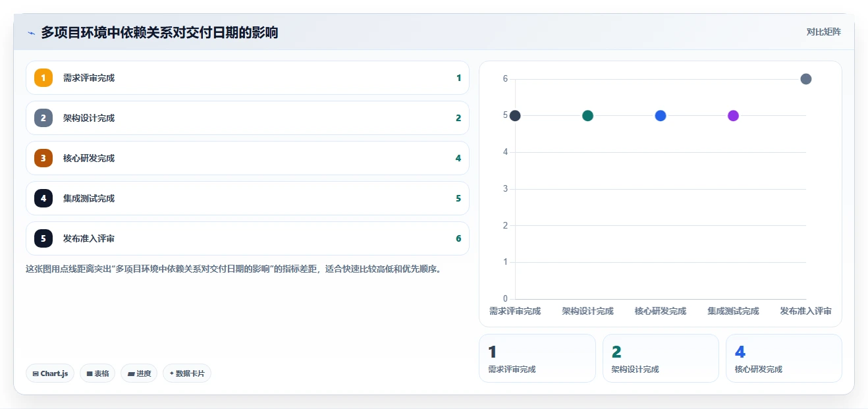Screen dimensions: 868x409
Task: Click the teal data point for 架构设计完成
Action: coord(588,116)
